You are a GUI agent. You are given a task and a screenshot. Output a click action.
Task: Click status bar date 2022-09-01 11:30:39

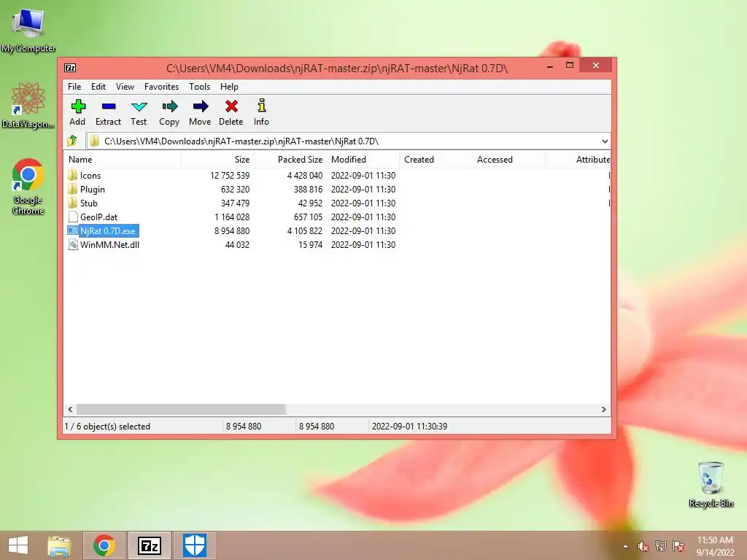click(x=409, y=426)
